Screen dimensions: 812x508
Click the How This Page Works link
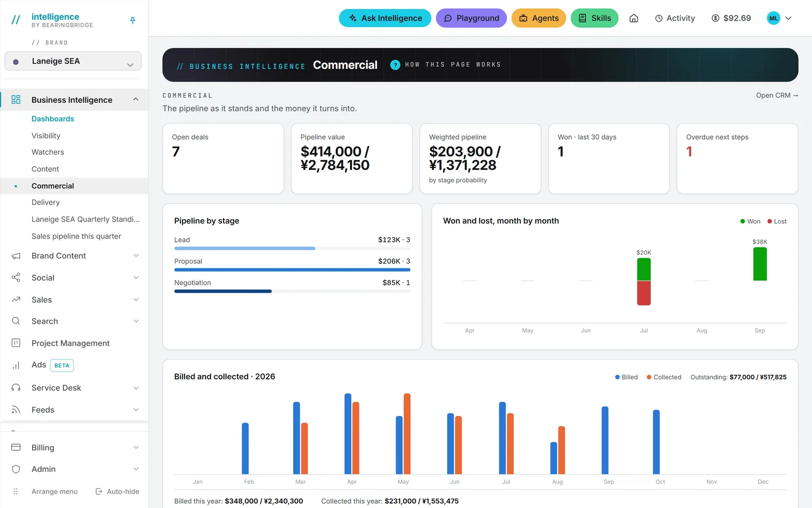453,65
